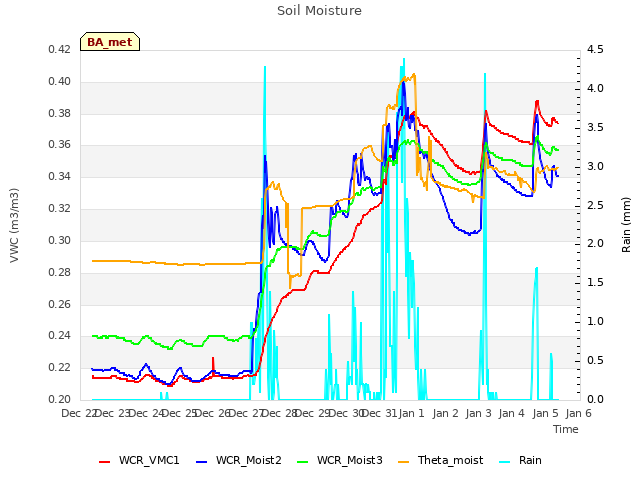The height and width of the screenshot is (480, 640).
Task: Click the 1.0 tick on Rain axis
Action: coord(595,322)
